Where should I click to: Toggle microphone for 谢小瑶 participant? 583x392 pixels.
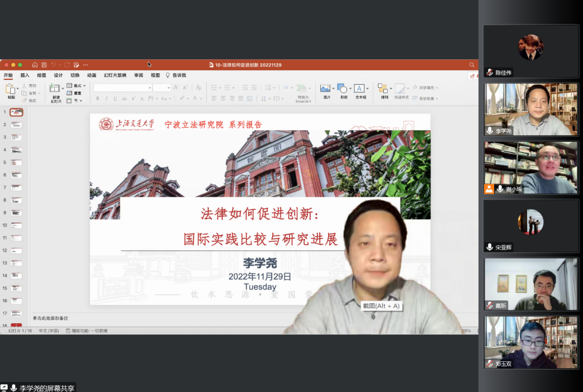click(500, 189)
